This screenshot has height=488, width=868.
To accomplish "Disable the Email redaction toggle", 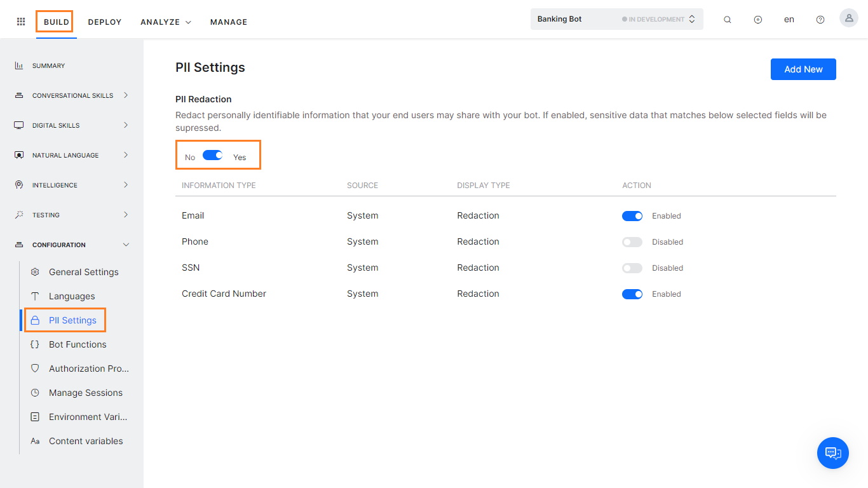I will tap(632, 215).
